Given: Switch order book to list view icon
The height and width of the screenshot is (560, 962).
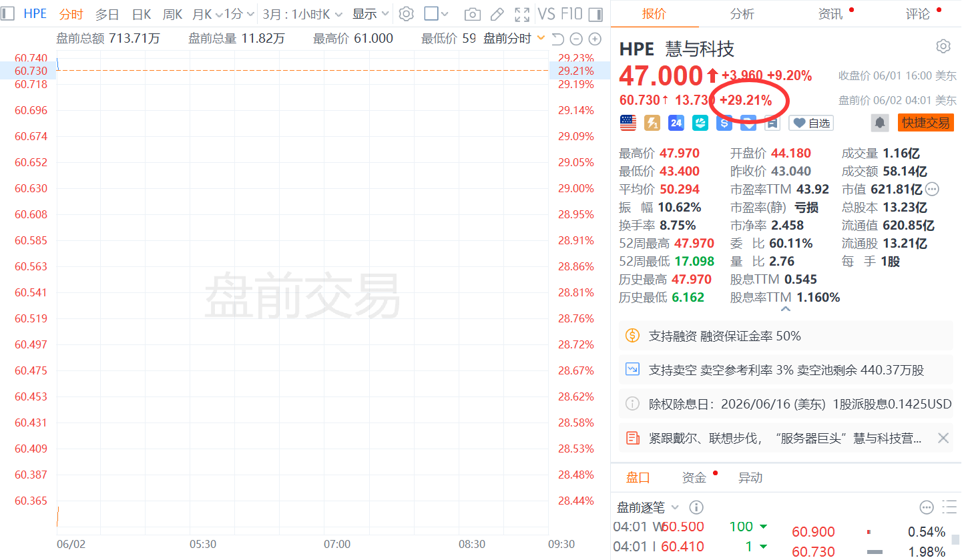Looking at the screenshot, I should (949, 507).
